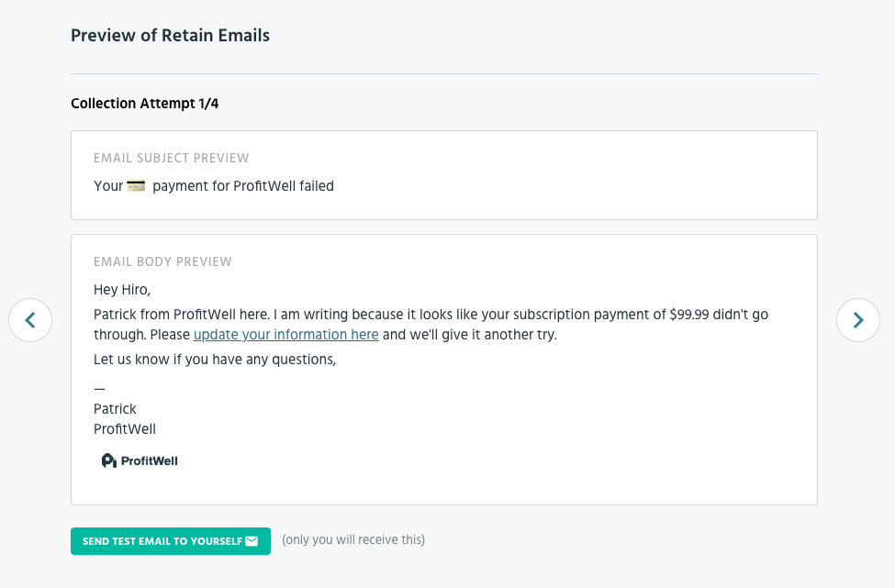
Task: Advance to the next collection attempt email
Action: (858, 320)
